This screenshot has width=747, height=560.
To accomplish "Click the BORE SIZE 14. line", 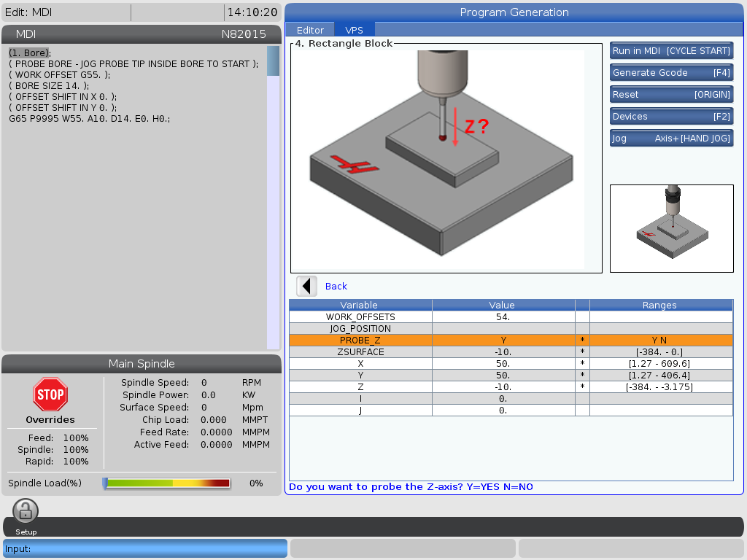I will [x=49, y=86].
